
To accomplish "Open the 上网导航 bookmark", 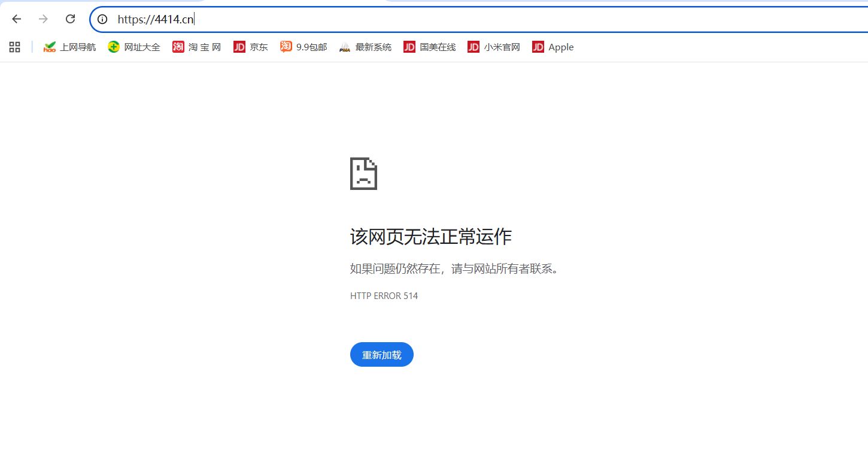I will pos(69,47).
